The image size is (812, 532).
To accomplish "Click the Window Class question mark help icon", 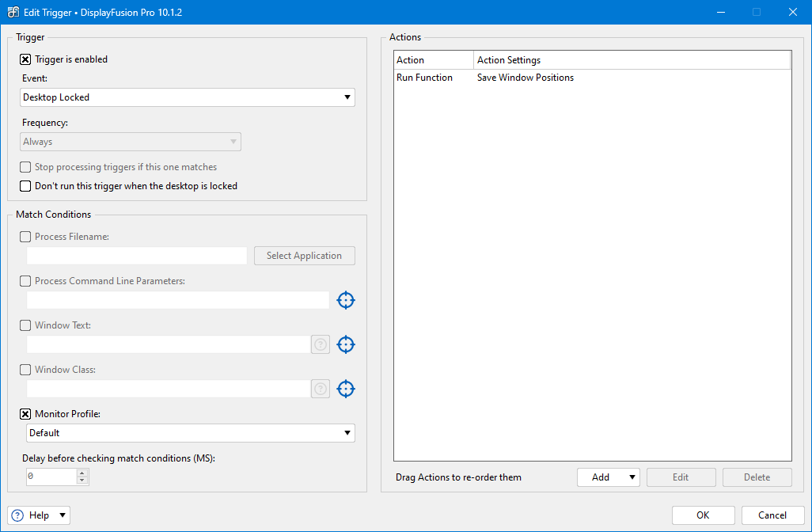I will [x=321, y=389].
